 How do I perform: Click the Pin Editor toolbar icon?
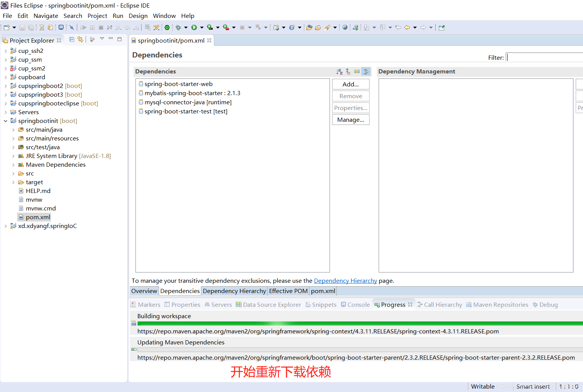[x=441, y=27]
